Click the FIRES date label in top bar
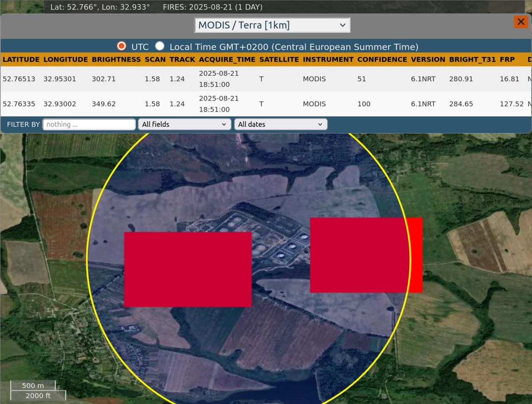Viewport: 532px width, 404px height. tap(212, 7)
